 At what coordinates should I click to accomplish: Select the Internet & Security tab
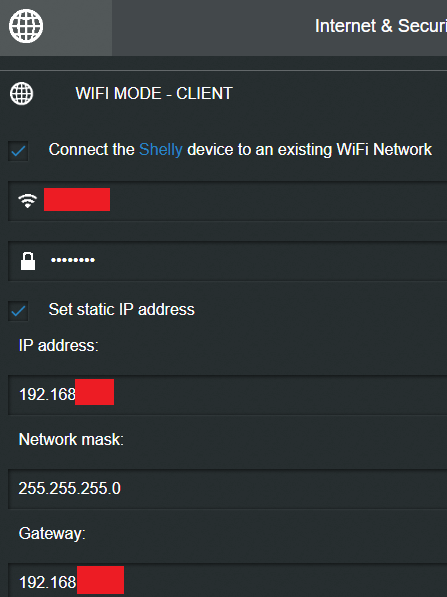[x=381, y=26]
